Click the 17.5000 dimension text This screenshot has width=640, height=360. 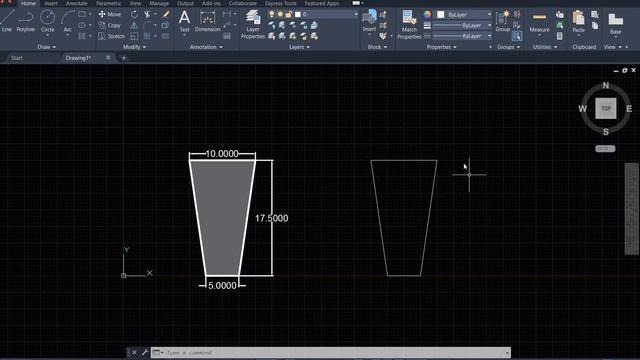pyautogui.click(x=271, y=218)
